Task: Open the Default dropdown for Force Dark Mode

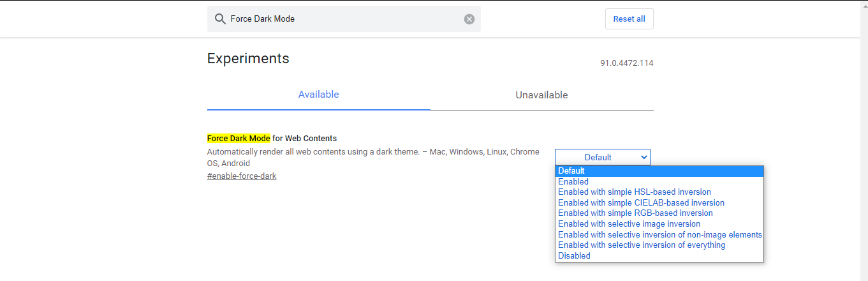Action: (x=603, y=157)
